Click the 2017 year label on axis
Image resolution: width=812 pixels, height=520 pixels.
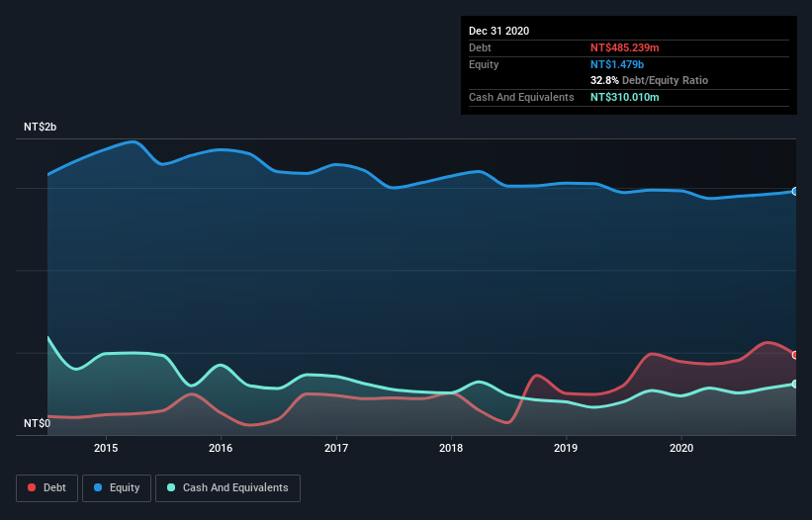click(x=336, y=447)
